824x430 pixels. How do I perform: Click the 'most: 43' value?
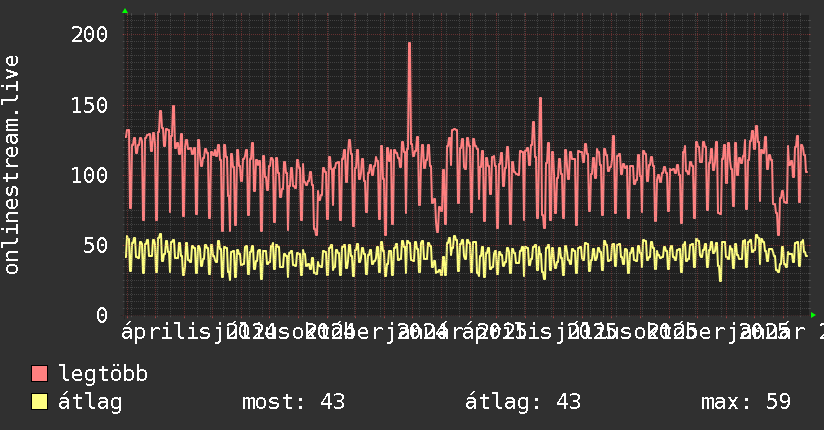coord(293,402)
